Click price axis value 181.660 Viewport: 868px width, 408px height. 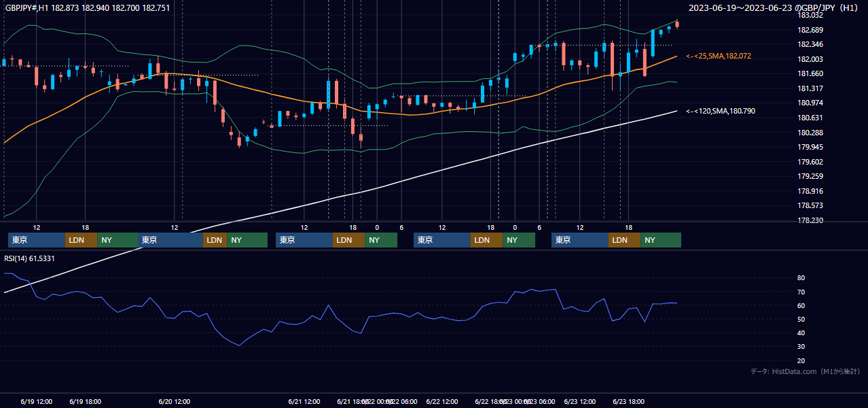point(810,73)
